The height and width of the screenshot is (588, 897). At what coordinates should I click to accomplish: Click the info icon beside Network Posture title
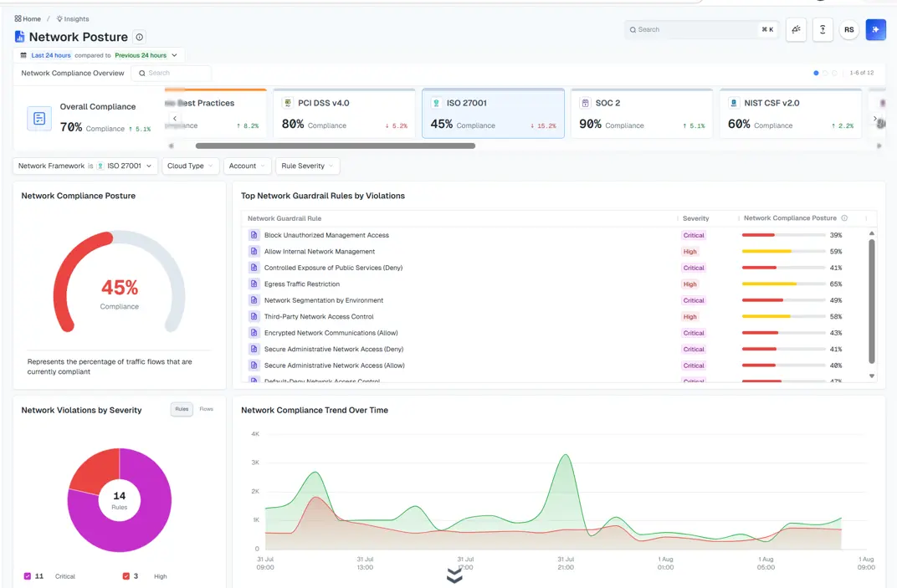coord(139,37)
